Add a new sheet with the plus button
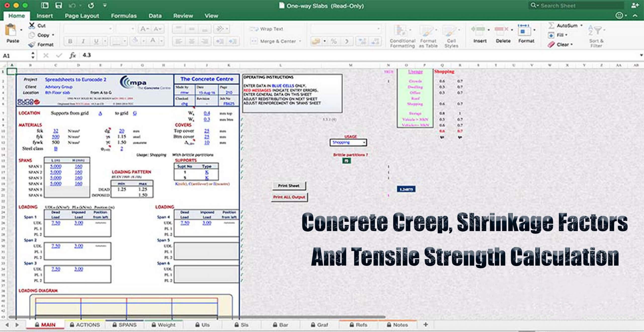 [x=426, y=324]
